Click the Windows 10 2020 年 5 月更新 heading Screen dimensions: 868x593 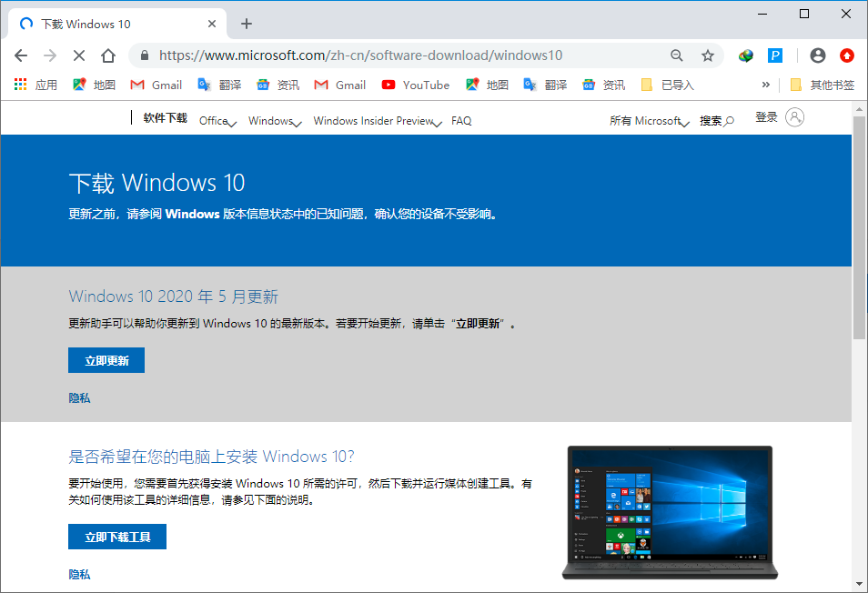(173, 296)
